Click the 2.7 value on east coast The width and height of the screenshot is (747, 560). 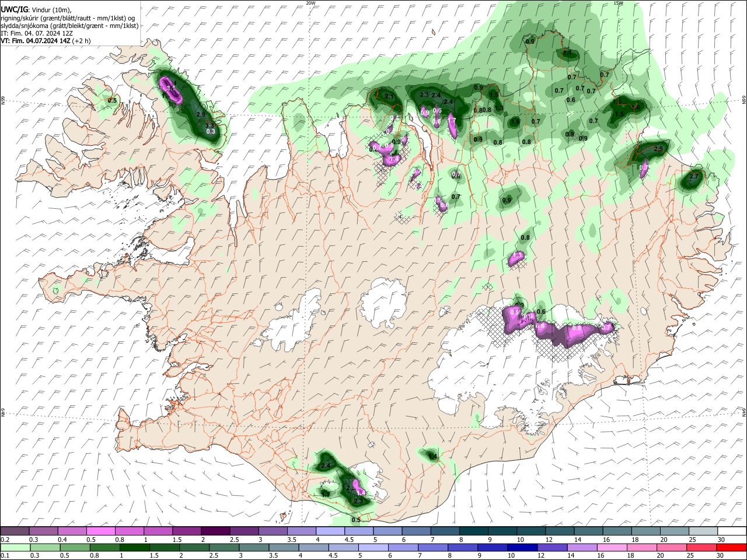tap(694, 176)
